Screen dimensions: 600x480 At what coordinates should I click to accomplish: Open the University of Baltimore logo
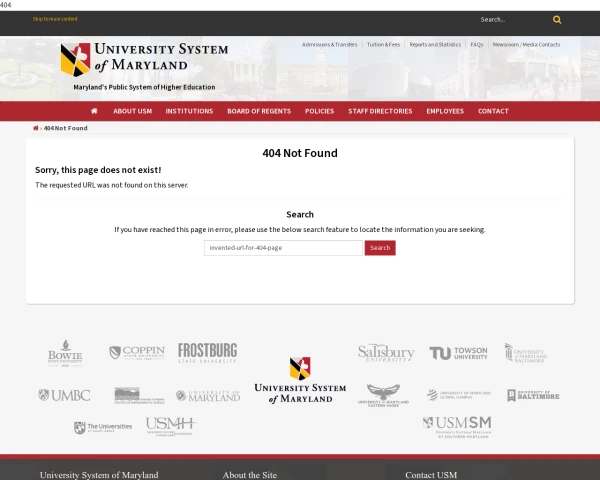(x=533, y=395)
